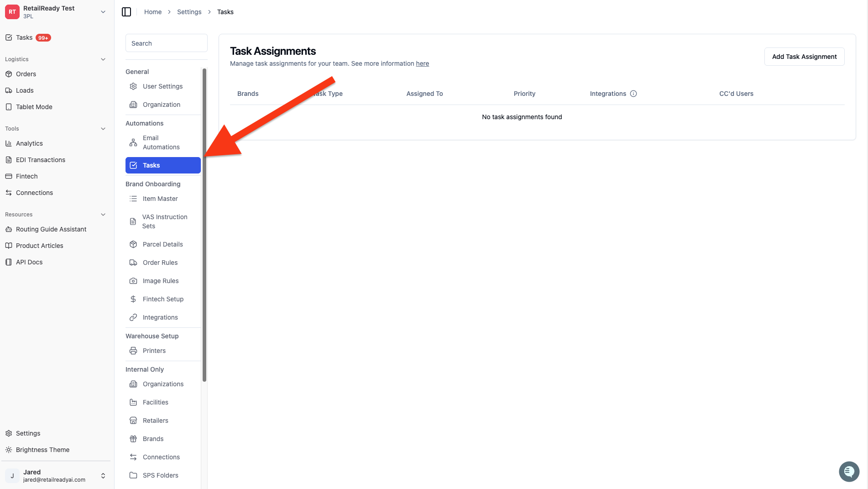
Task: Open the Item Master settings page
Action: pos(163,199)
